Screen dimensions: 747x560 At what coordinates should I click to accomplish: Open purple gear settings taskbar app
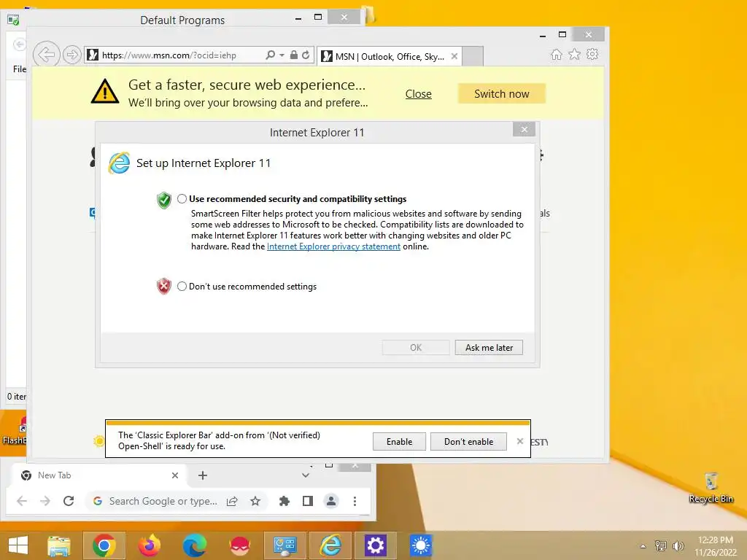point(376,545)
